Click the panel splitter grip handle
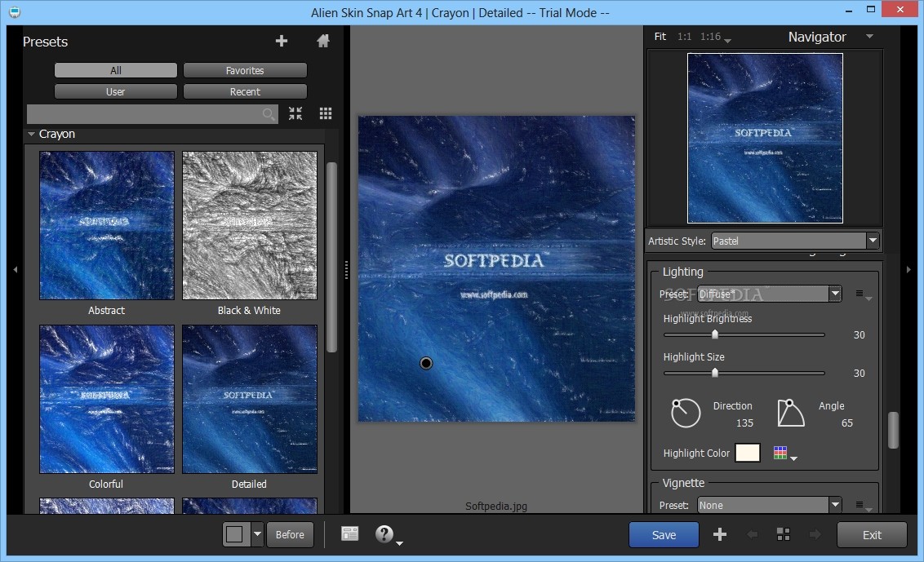924x562 pixels. pos(346,270)
